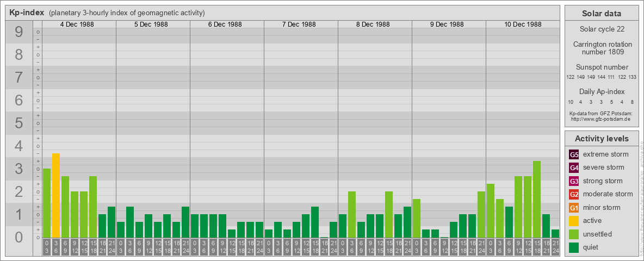Click the 15-18 unsettled bar on 8 Dec
Screen dimensions: 644x261
click(x=388, y=214)
